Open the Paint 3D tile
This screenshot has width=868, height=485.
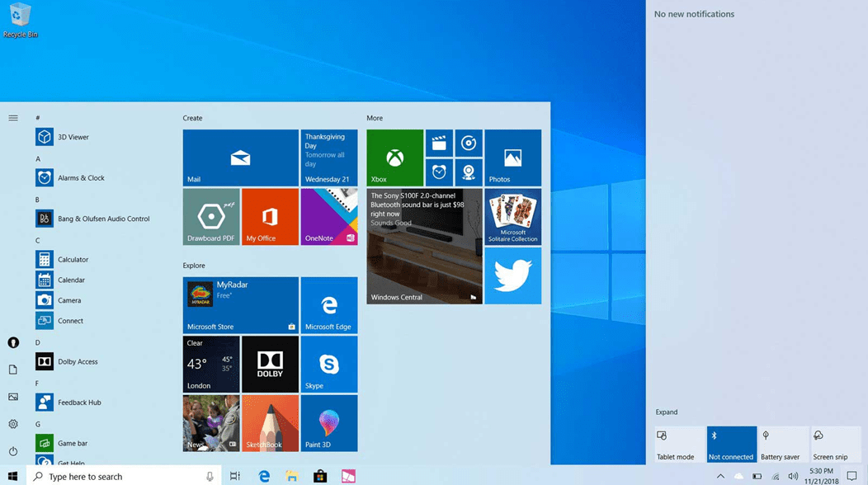tap(329, 423)
